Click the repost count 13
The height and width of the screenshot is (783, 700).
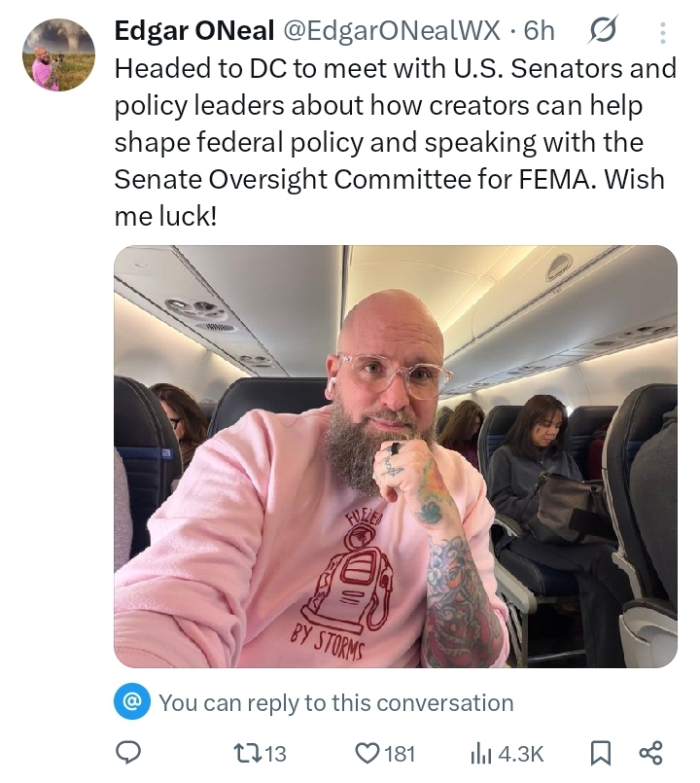274,754
